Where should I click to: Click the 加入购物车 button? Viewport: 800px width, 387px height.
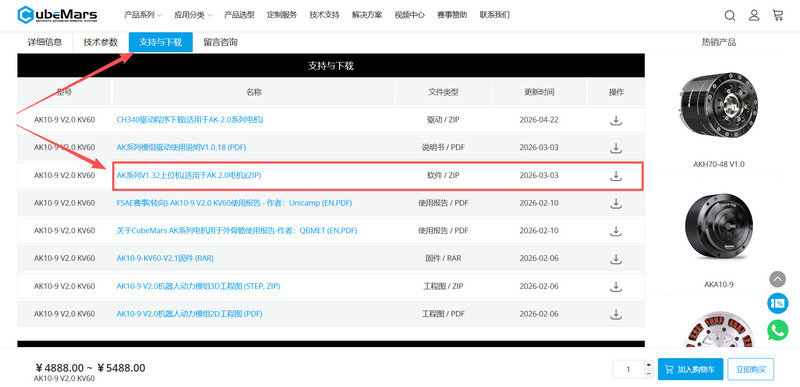click(x=690, y=369)
